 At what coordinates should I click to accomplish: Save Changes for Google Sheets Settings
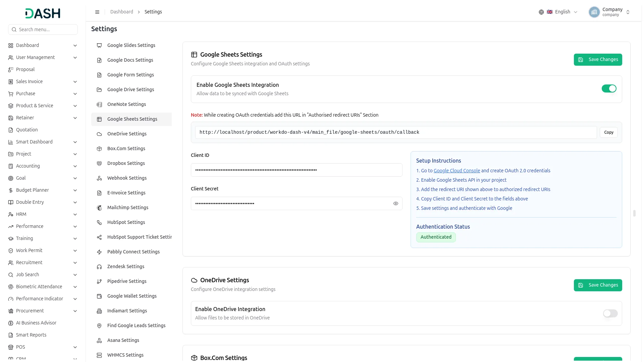[598, 60]
